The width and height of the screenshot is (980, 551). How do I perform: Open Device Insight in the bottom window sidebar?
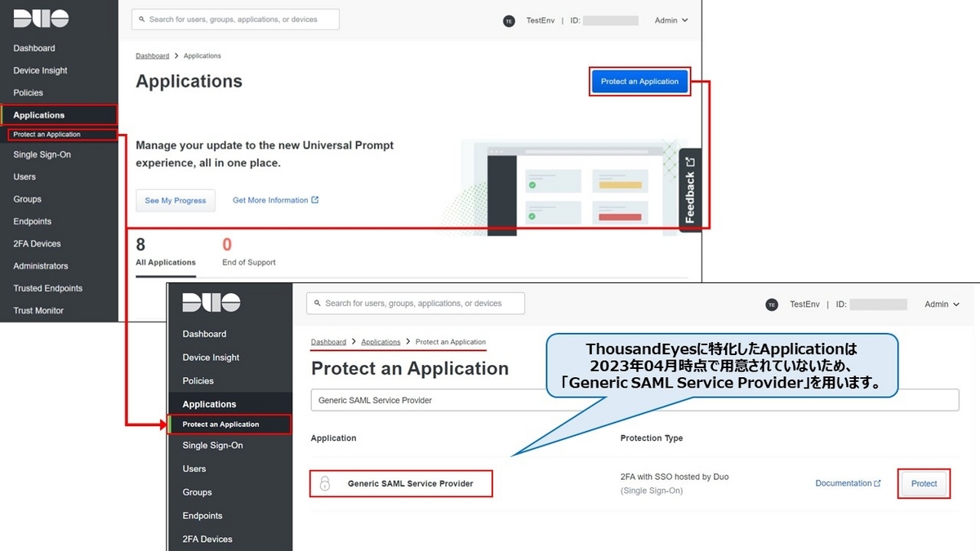pyautogui.click(x=211, y=358)
